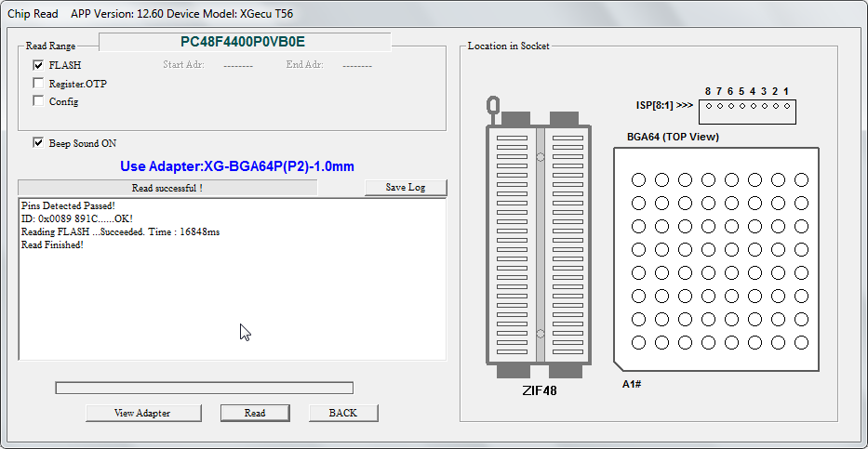Click the Save Log button
868x449 pixels.
click(x=405, y=188)
